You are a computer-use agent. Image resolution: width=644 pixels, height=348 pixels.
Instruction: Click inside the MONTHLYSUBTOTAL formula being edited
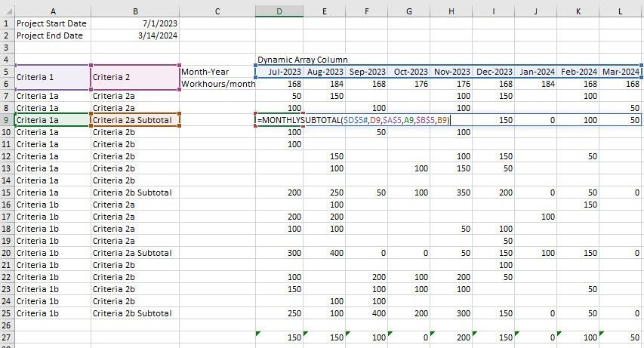pyautogui.click(x=354, y=120)
